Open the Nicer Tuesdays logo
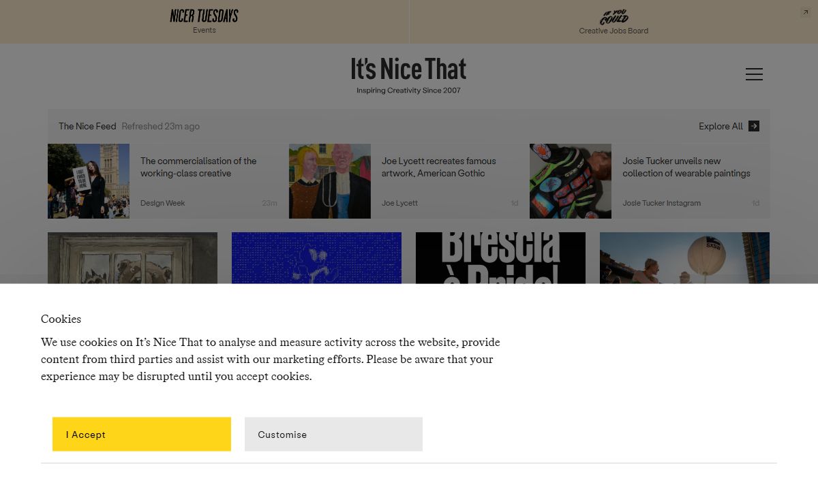Screen dimensions: 818x504 pyautogui.click(x=204, y=16)
